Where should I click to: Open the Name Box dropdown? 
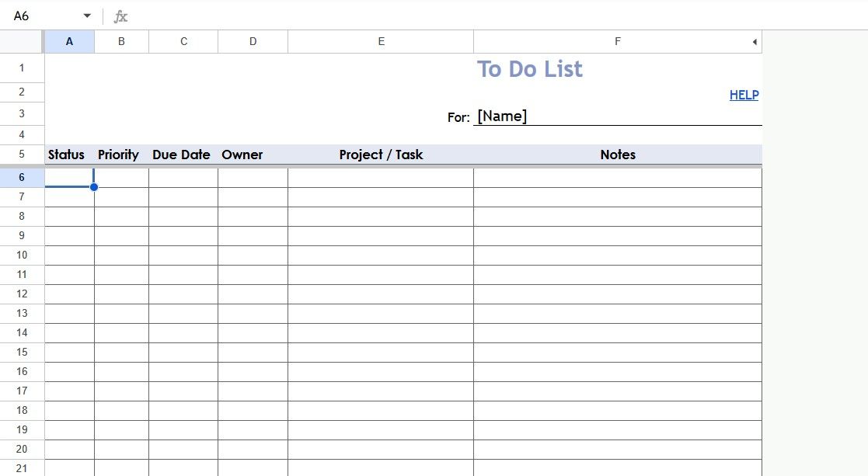86,15
